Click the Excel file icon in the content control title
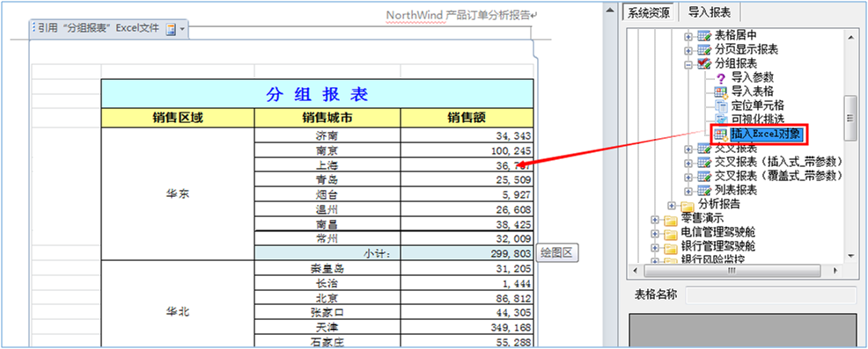This screenshot has width=868, height=349. (x=171, y=29)
